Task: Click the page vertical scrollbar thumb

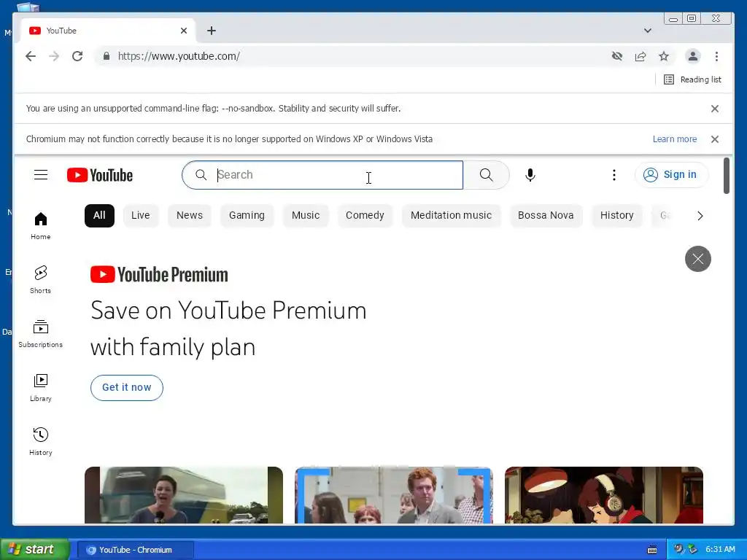Action: [726, 176]
